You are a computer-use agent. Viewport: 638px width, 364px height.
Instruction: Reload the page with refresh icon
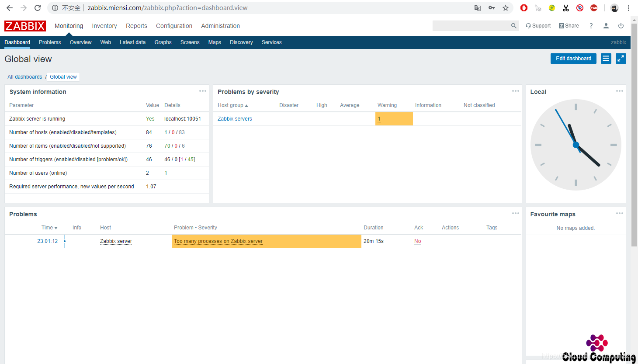point(38,8)
